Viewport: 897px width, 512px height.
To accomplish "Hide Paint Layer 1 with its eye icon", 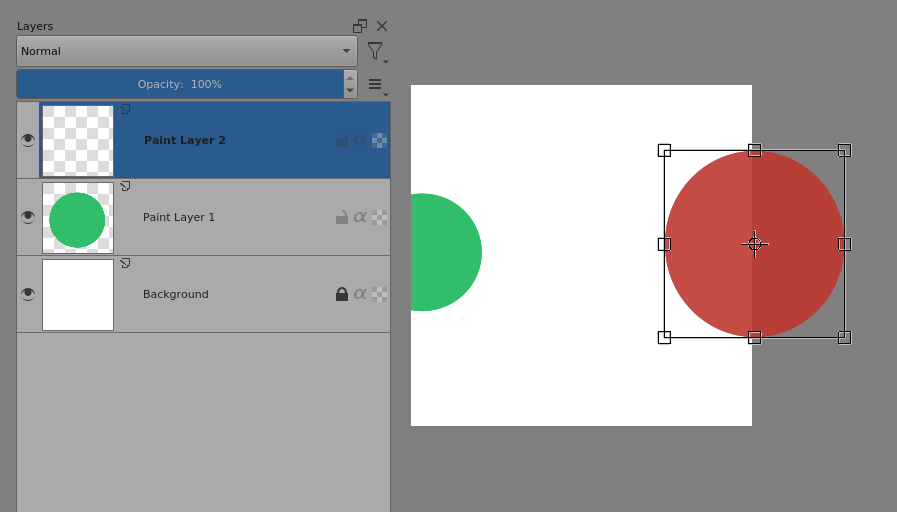I will point(28,217).
